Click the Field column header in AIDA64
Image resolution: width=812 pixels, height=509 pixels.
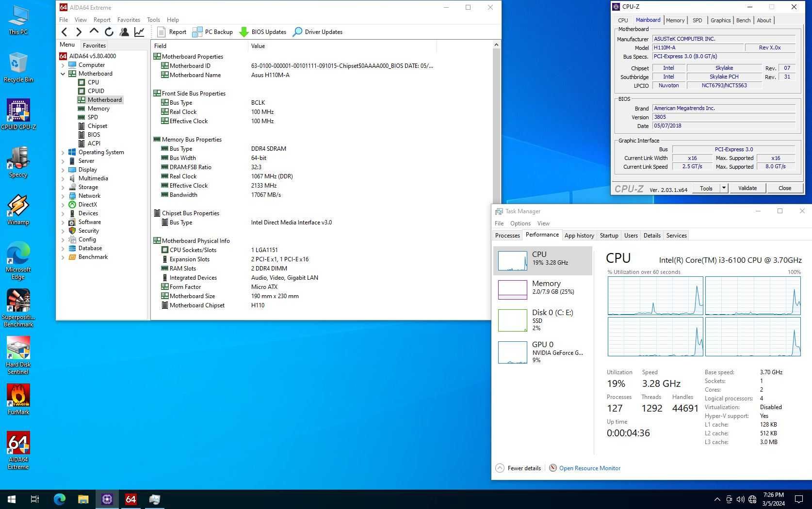coord(199,46)
